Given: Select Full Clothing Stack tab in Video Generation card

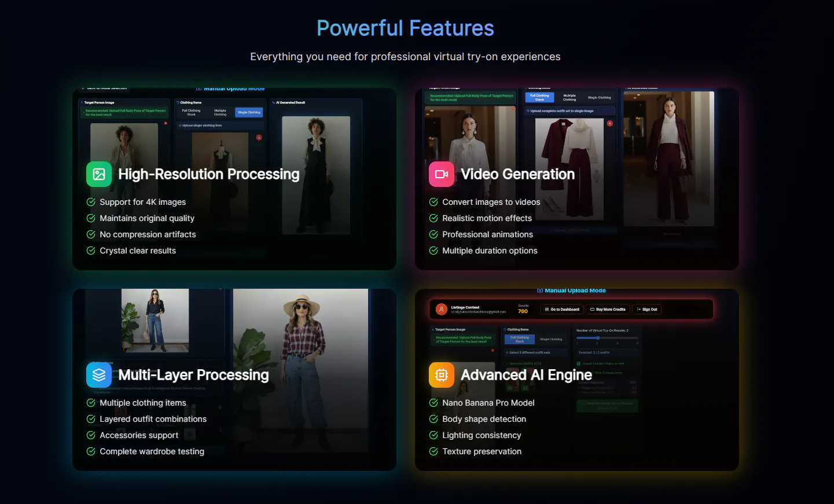Looking at the screenshot, I should click(539, 97).
